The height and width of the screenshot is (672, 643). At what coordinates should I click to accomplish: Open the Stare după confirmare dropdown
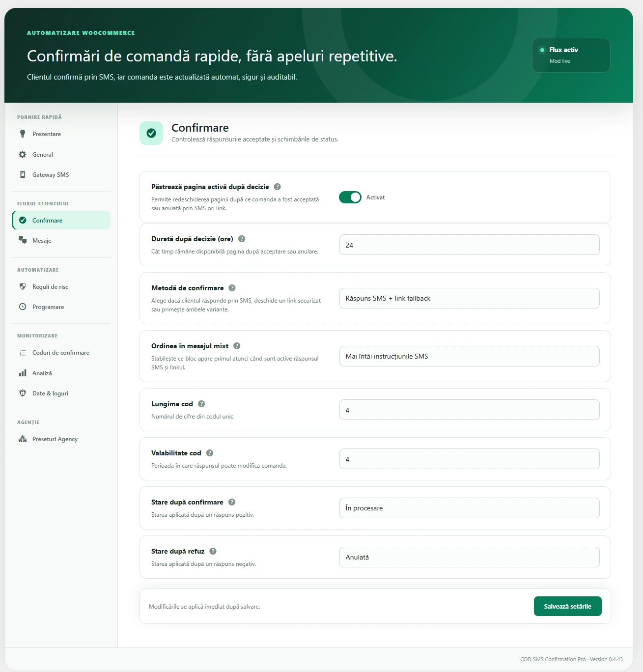coord(469,508)
